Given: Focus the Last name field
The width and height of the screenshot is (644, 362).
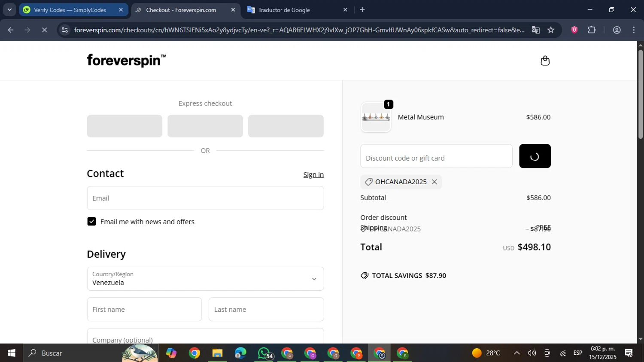Looking at the screenshot, I should [x=266, y=309].
